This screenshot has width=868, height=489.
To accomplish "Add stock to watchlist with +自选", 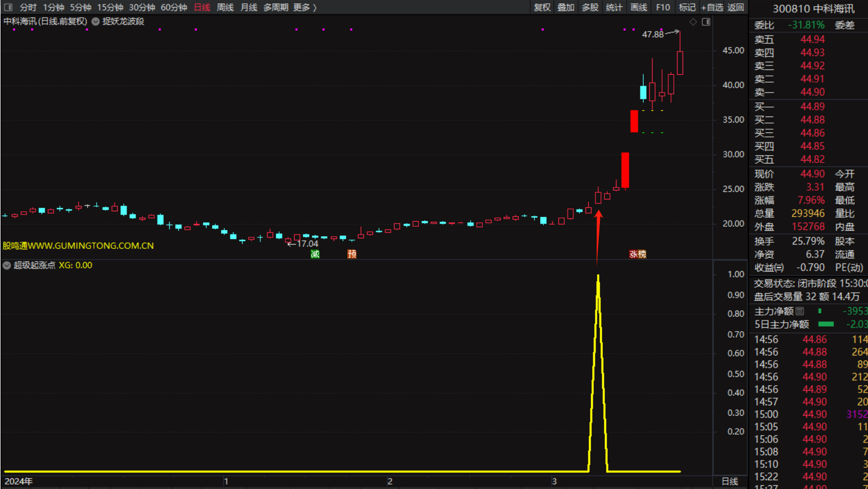I will [x=712, y=7].
